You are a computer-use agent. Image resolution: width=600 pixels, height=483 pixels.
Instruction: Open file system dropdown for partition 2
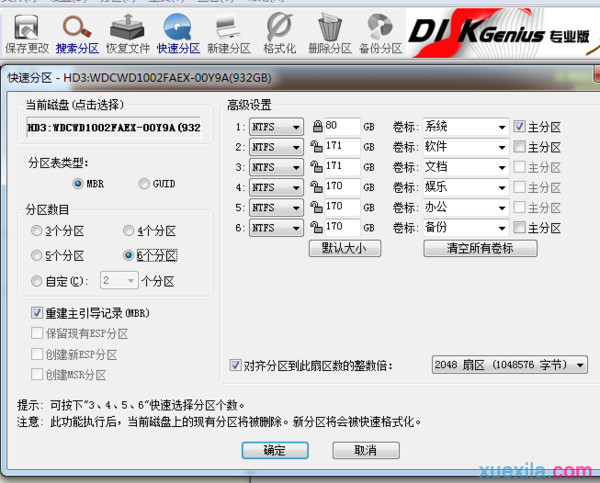coord(276,147)
